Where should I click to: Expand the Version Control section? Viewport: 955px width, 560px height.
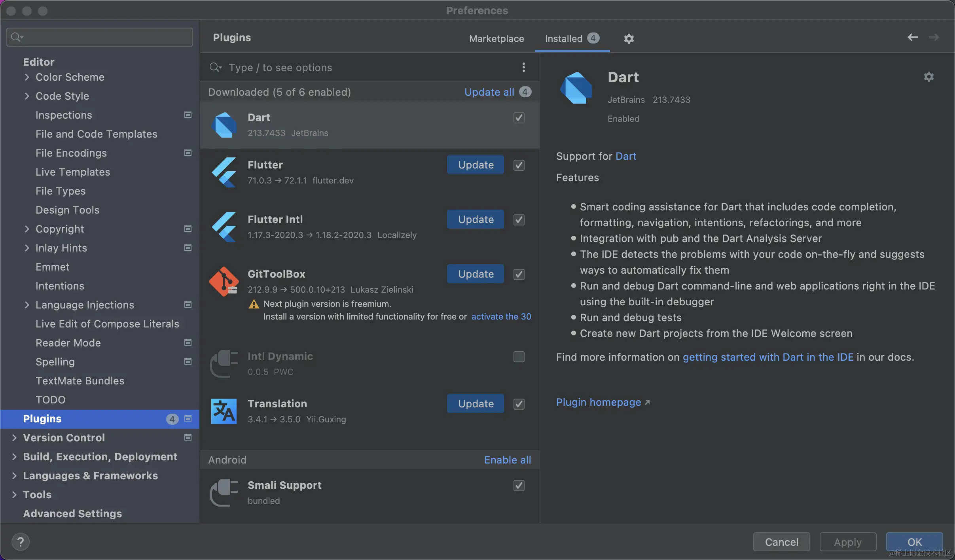14,437
